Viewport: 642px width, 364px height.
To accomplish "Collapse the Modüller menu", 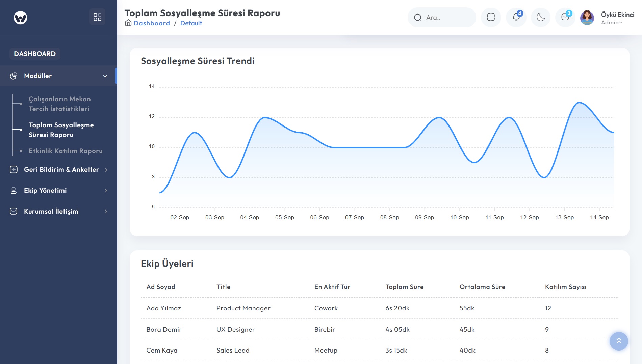I will pyautogui.click(x=105, y=76).
